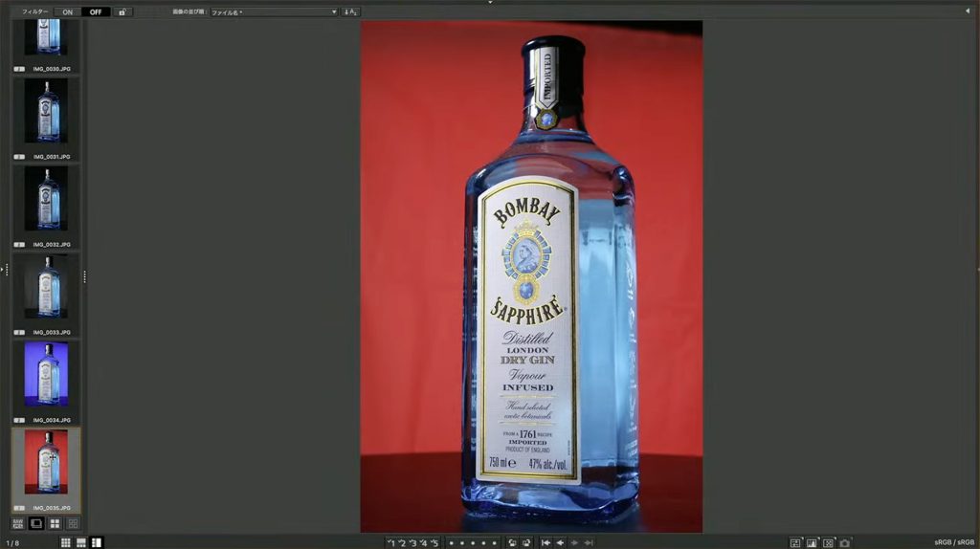Click the RAW/JPEG display icon below the thumbnails
Screen dimensions: 980x549
(x=18, y=523)
